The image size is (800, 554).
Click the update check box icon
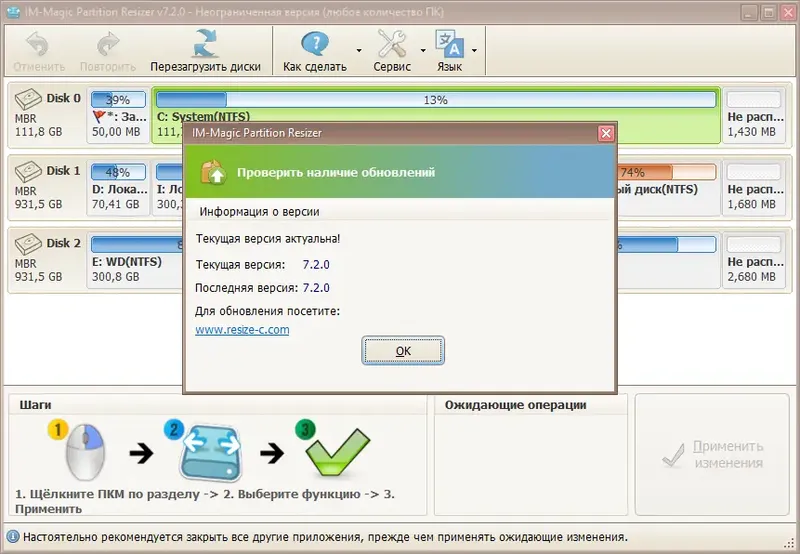[x=213, y=172]
